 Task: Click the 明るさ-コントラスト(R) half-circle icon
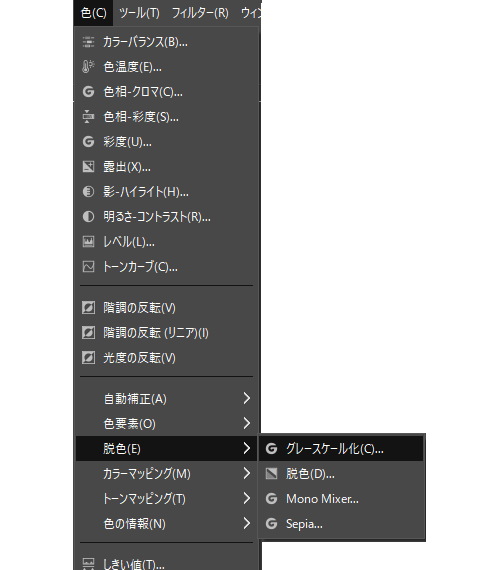click(x=88, y=217)
